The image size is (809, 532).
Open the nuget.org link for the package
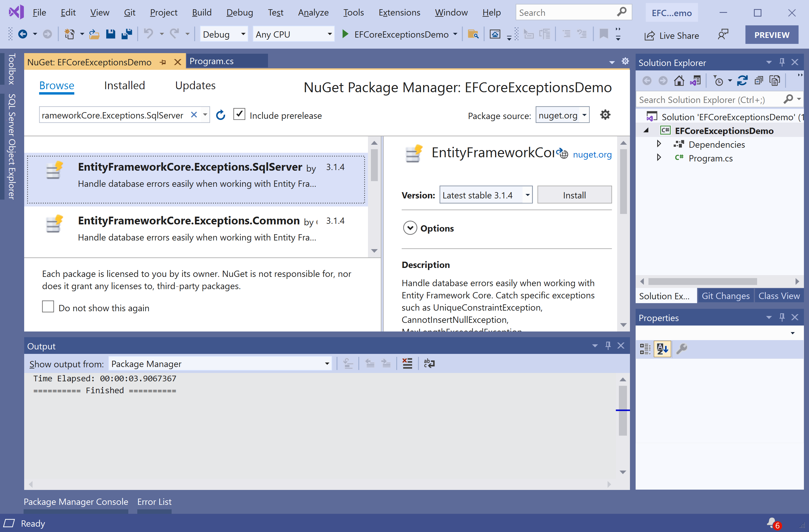click(592, 154)
